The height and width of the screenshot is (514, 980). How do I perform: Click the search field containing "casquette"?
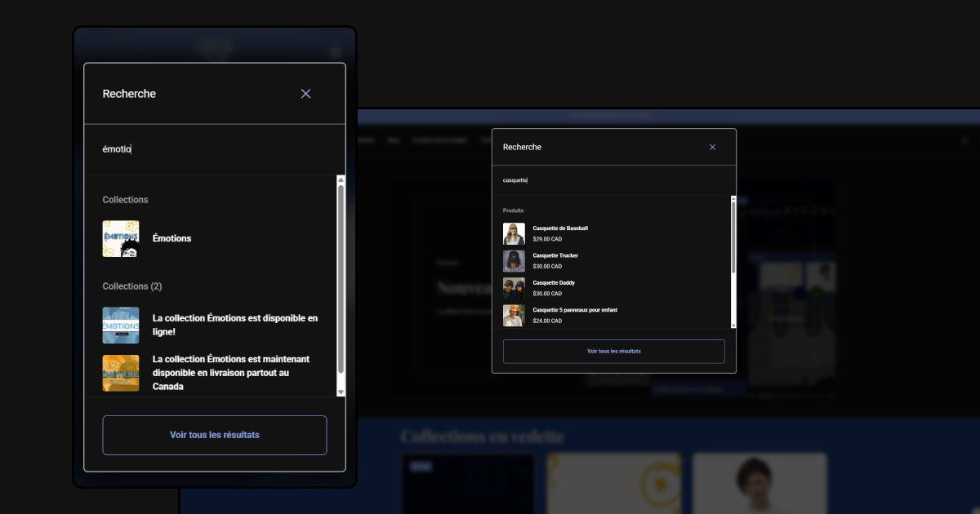(614, 180)
